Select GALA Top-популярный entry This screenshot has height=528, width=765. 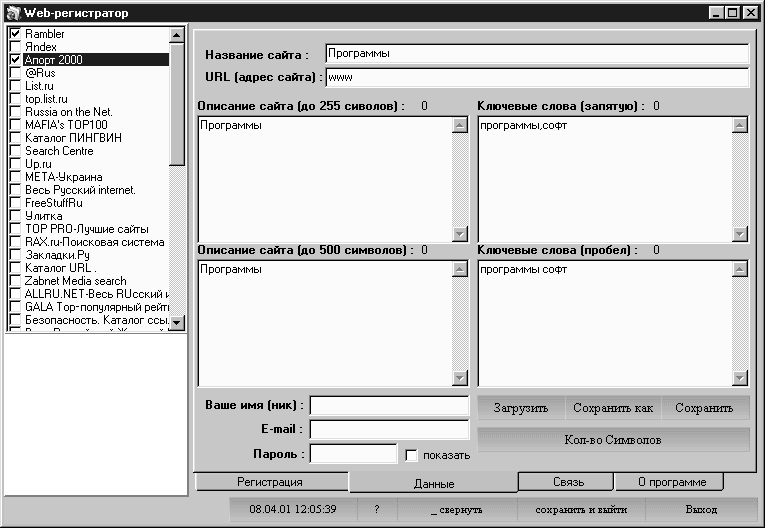[97, 307]
